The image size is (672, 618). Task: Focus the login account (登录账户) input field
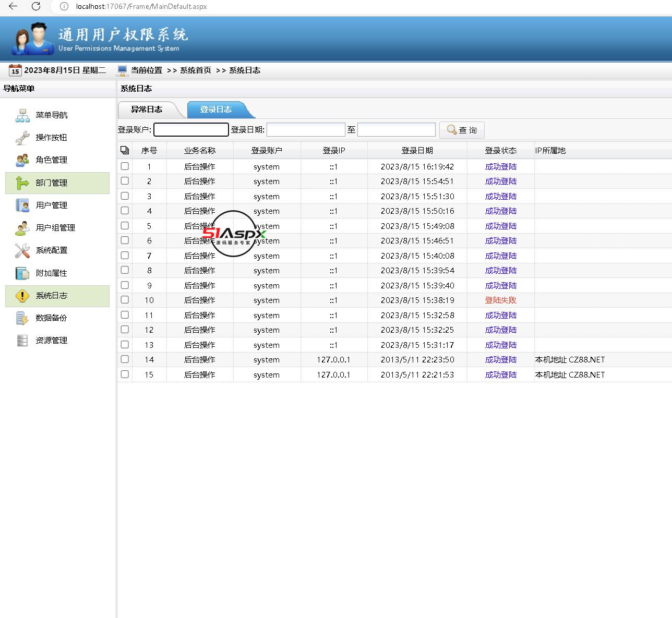click(x=191, y=130)
